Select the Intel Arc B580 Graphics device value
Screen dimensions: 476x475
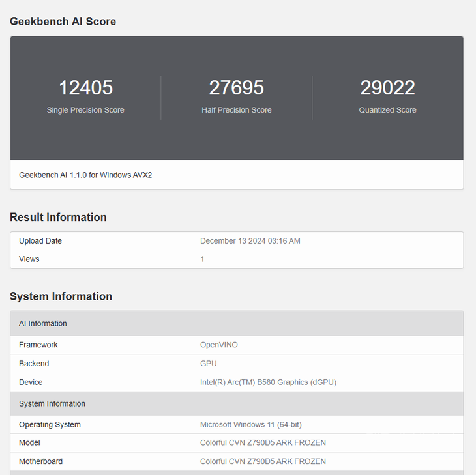click(268, 382)
